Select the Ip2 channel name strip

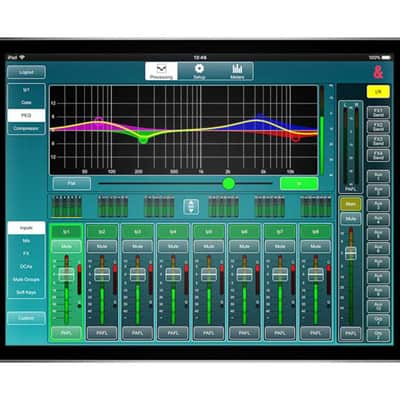point(102,232)
